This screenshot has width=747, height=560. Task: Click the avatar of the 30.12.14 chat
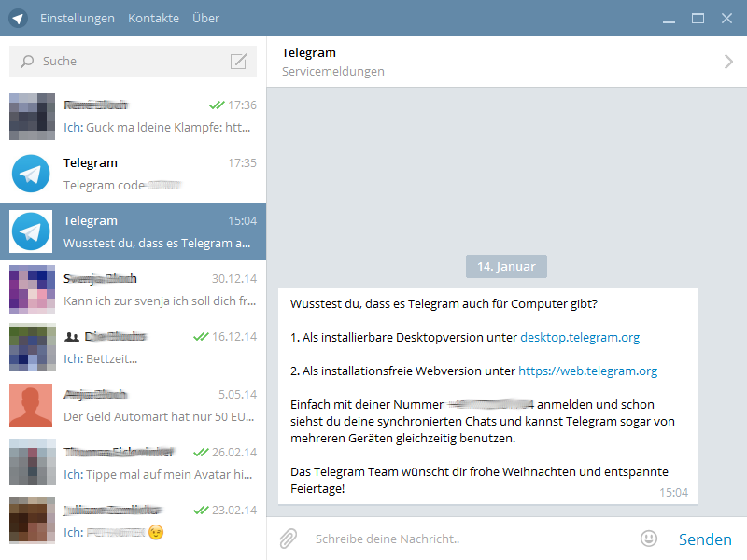tap(32, 289)
